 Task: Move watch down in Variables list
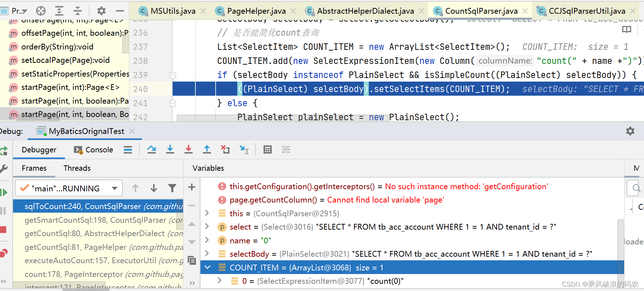click(x=192, y=242)
